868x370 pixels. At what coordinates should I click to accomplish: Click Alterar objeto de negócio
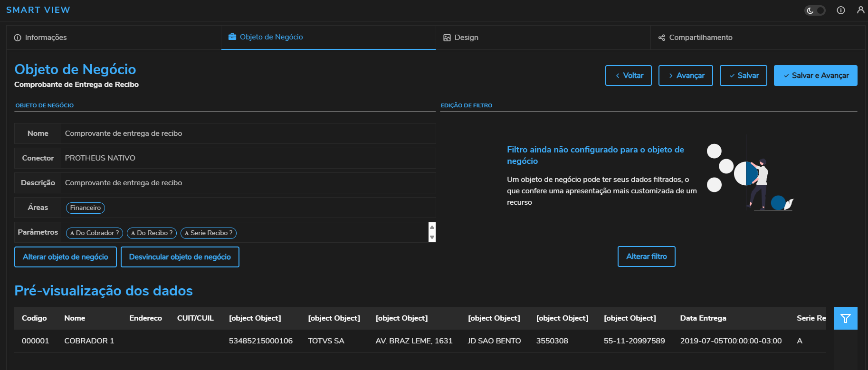pos(66,257)
